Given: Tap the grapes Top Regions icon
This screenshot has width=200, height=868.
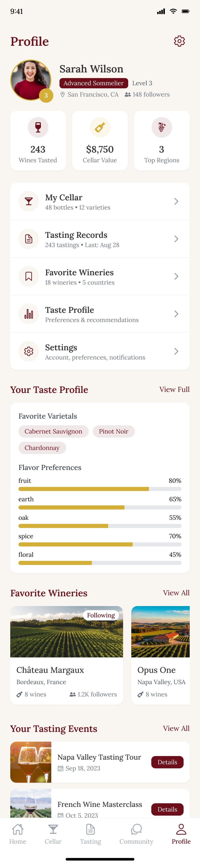Looking at the screenshot, I should click(x=162, y=127).
